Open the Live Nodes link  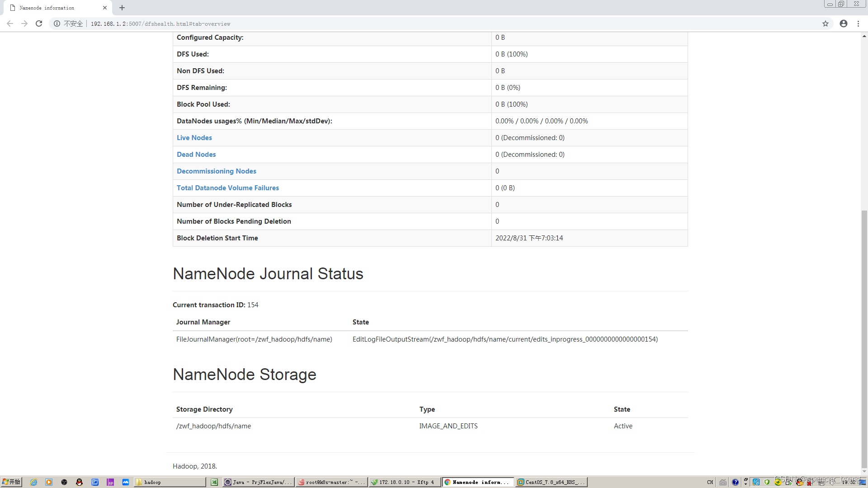(x=194, y=137)
